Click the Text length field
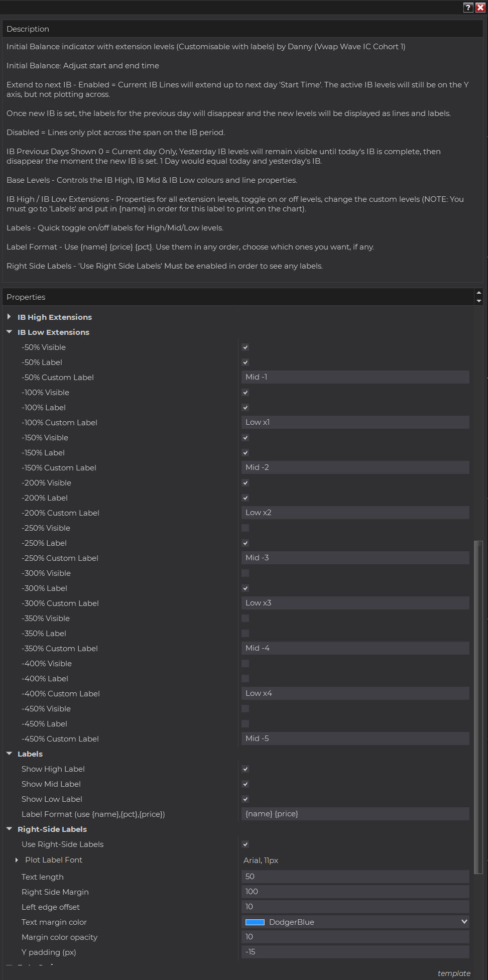This screenshot has width=488, height=980. [355, 877]
